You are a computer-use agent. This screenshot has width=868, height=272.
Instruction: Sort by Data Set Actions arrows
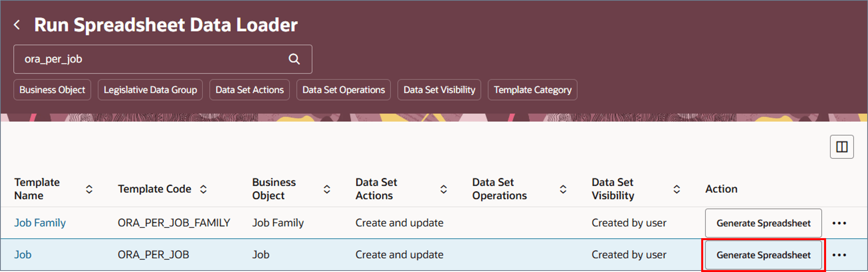[443, 189]
